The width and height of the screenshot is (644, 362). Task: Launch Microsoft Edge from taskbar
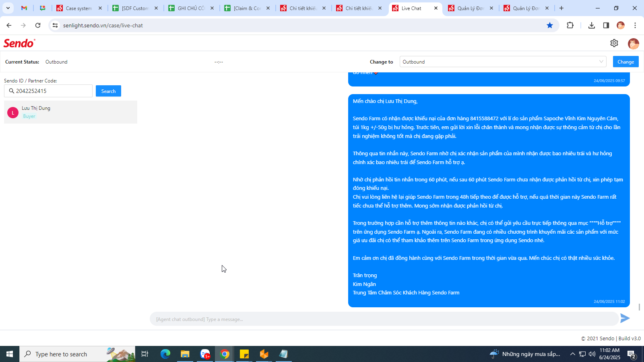click(x=165, y=354)
